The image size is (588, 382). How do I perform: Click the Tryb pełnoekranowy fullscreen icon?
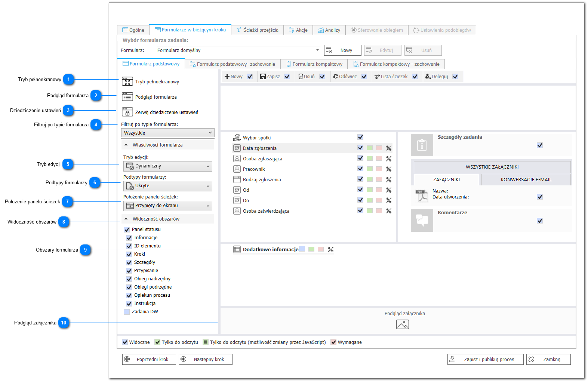(127, 81)
